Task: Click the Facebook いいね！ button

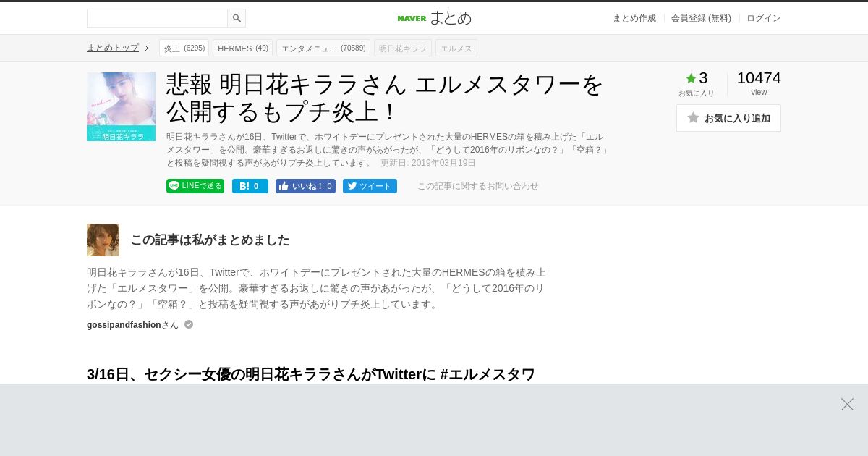Action: coord(305,186)
